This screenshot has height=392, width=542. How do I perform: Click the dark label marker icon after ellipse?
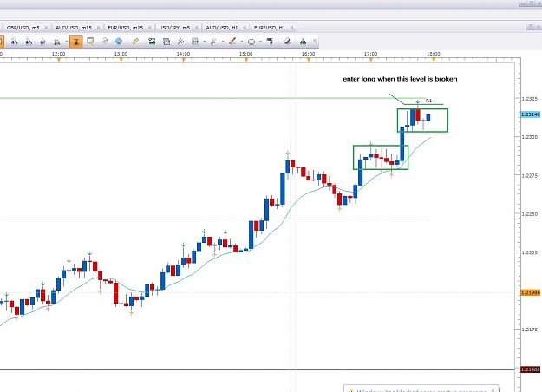[270, 42]
